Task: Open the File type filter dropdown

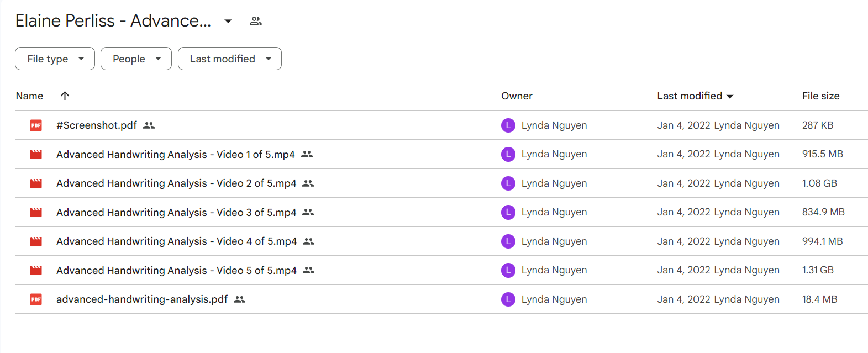Action: (55, 59)
